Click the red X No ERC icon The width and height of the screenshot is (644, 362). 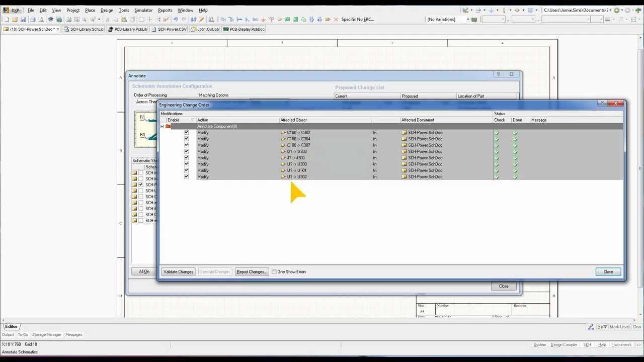[x=336, y=20]
